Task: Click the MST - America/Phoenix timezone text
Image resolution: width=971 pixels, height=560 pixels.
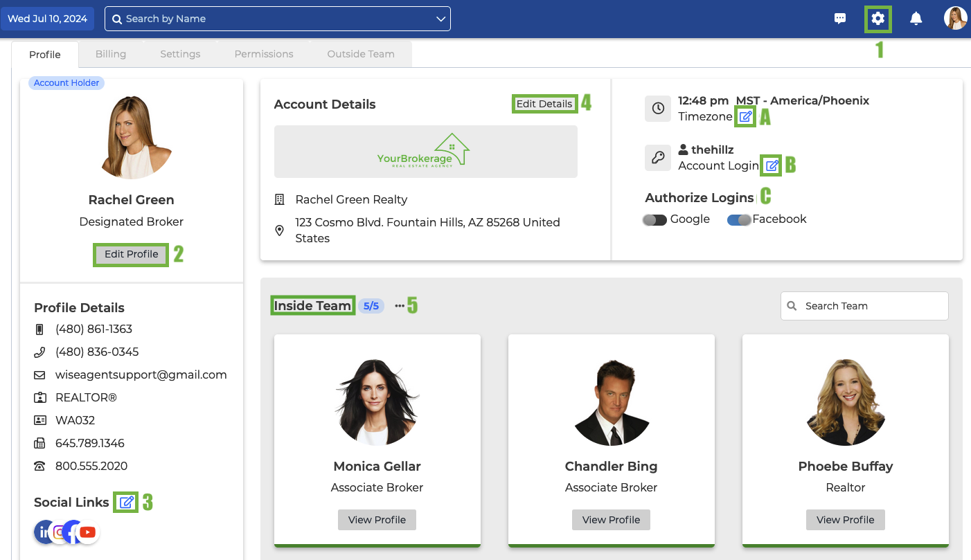Action: pos(803,100)
